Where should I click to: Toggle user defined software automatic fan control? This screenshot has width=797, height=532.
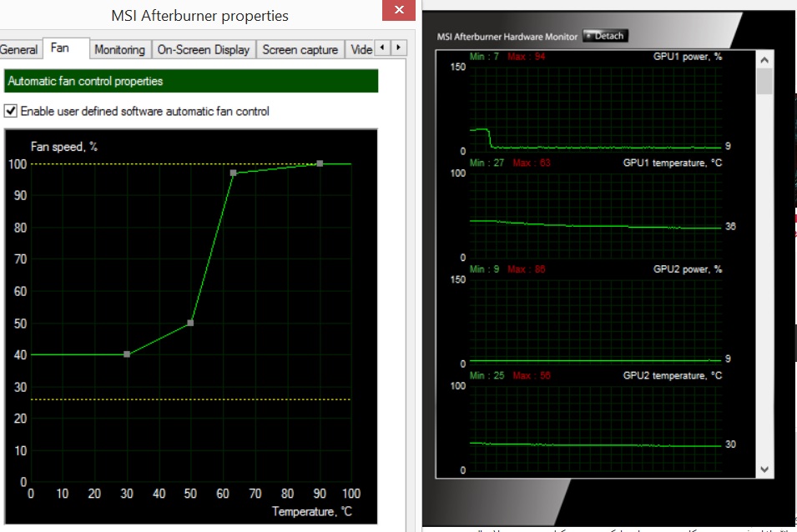pos(10,111)
